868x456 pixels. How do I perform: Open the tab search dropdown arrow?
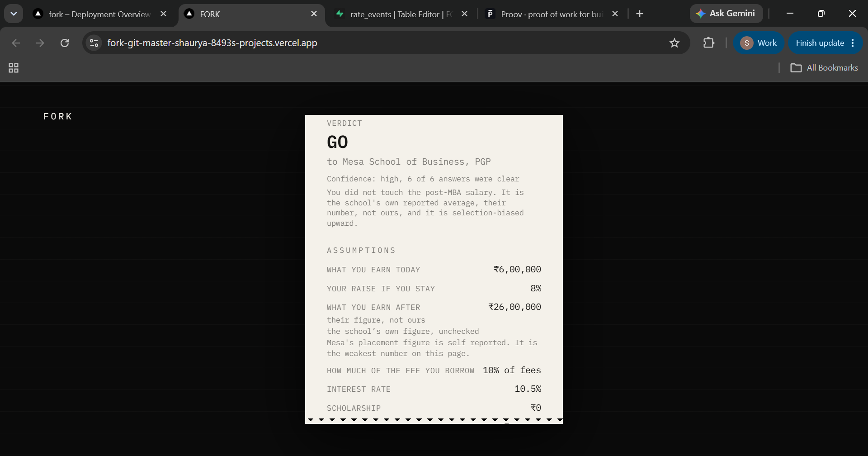point(14,14)
